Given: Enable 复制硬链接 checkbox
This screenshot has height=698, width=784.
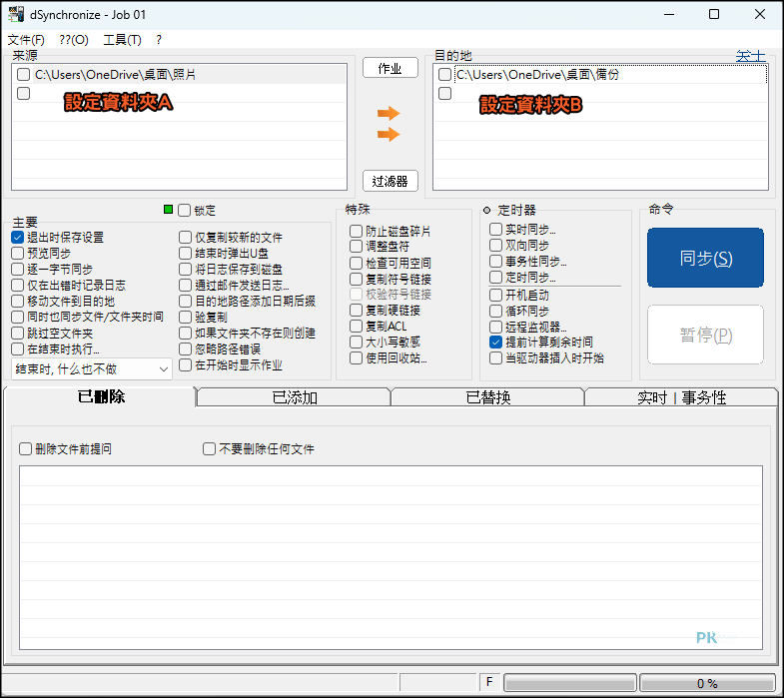Looking at the screenshot, I should point(356,311).
